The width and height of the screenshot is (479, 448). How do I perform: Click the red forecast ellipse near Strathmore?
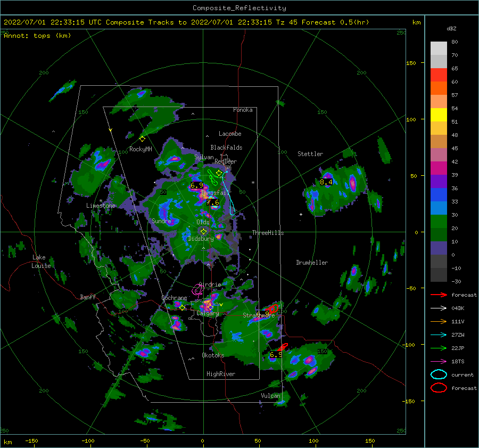pos(272,308)
